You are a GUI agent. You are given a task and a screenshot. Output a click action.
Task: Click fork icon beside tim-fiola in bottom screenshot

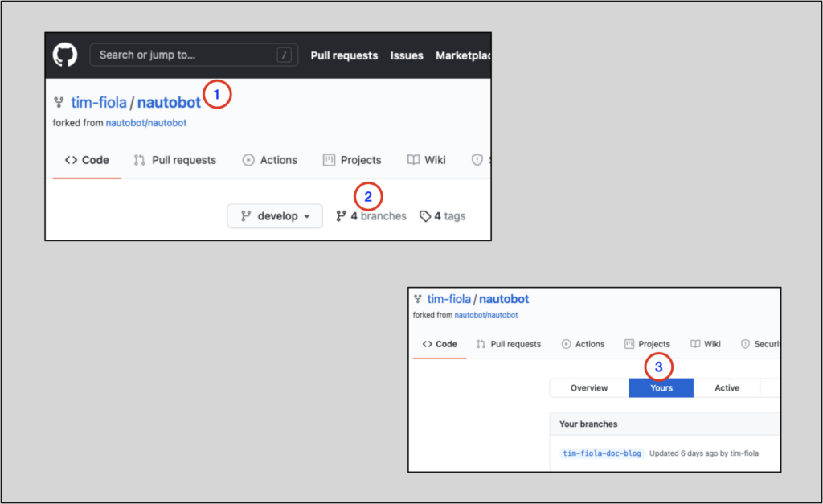pos(418,299)
